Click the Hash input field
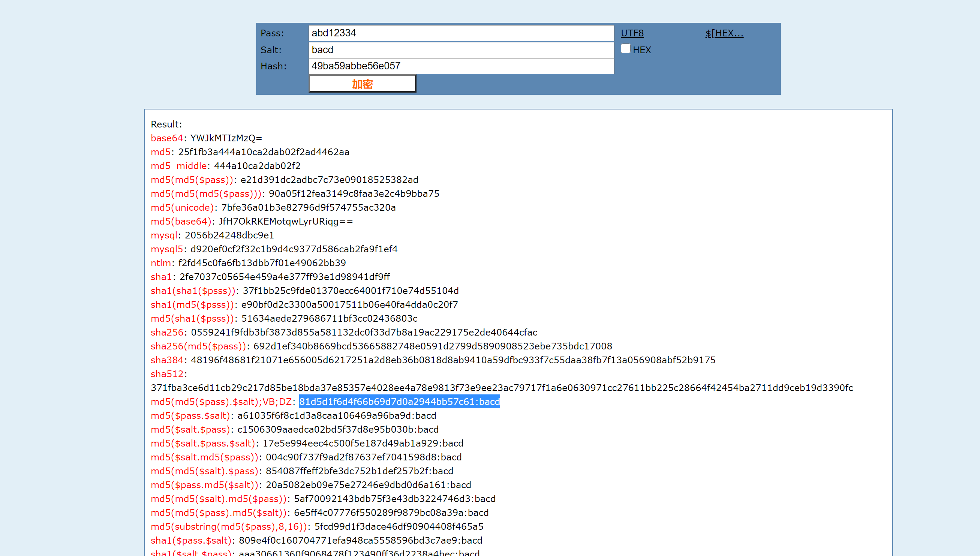The width and height of the screenshot is (980, 556). 461,66
